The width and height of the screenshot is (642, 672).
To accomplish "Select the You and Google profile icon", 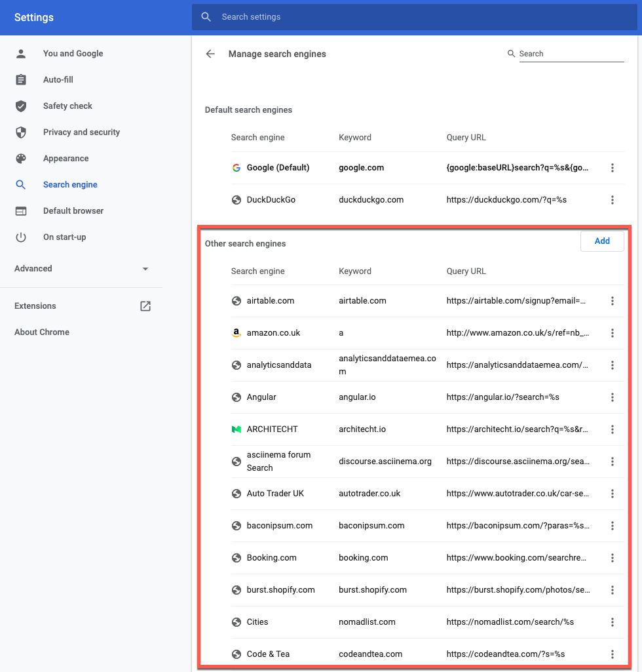I will (20, 53).
